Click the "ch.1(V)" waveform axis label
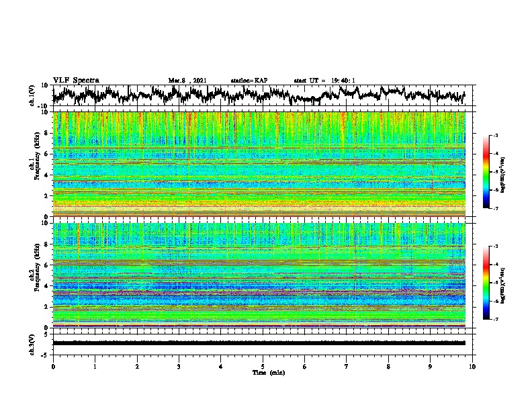The width and height of the screenshot is (532, 411). (x=32, y=95)
